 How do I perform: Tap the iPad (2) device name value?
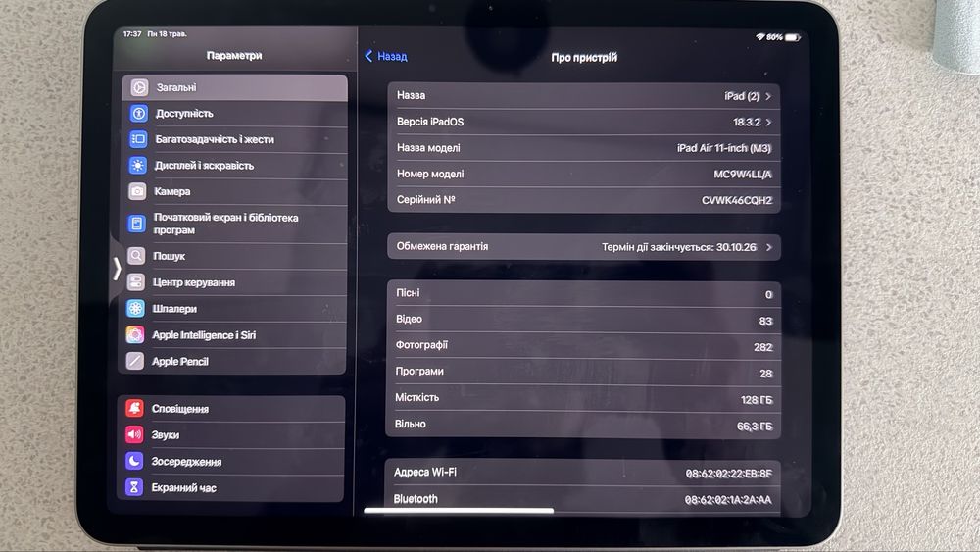point(742,96)
